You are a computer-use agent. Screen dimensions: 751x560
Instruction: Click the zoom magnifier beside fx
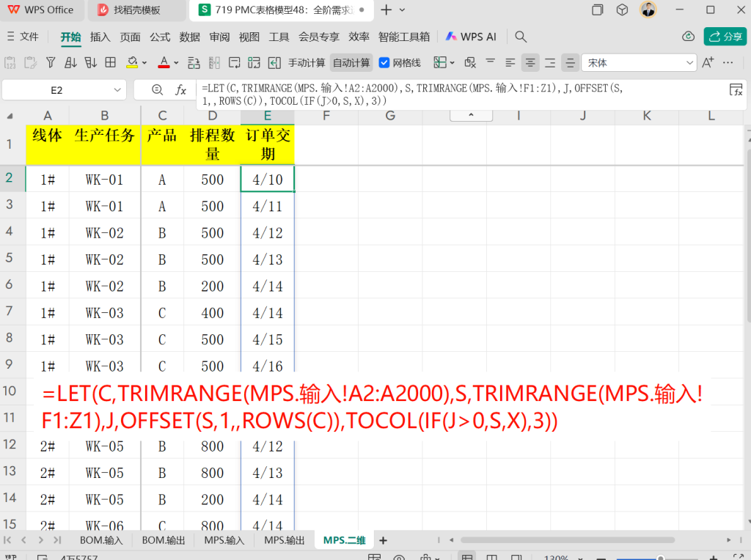click(157, 90)
